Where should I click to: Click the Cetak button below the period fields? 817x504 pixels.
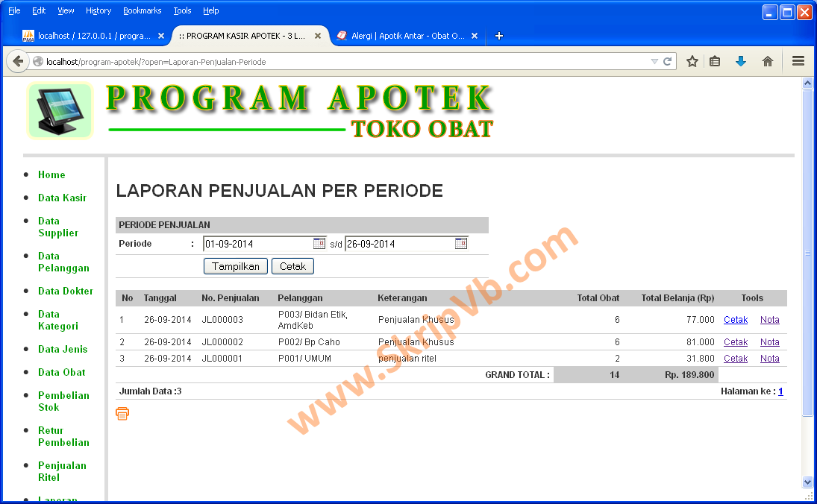pyautogui.click(x=292, y=266)
